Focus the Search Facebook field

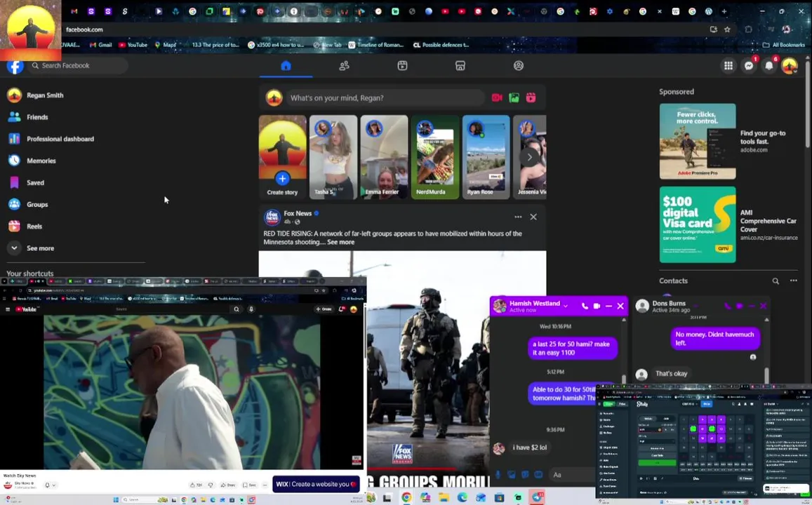(78, 66)
